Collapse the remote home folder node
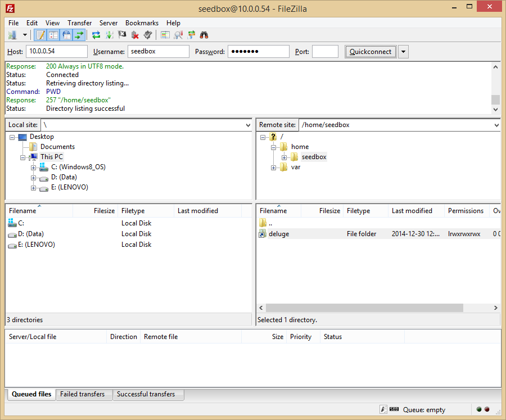 click(273, 147)
